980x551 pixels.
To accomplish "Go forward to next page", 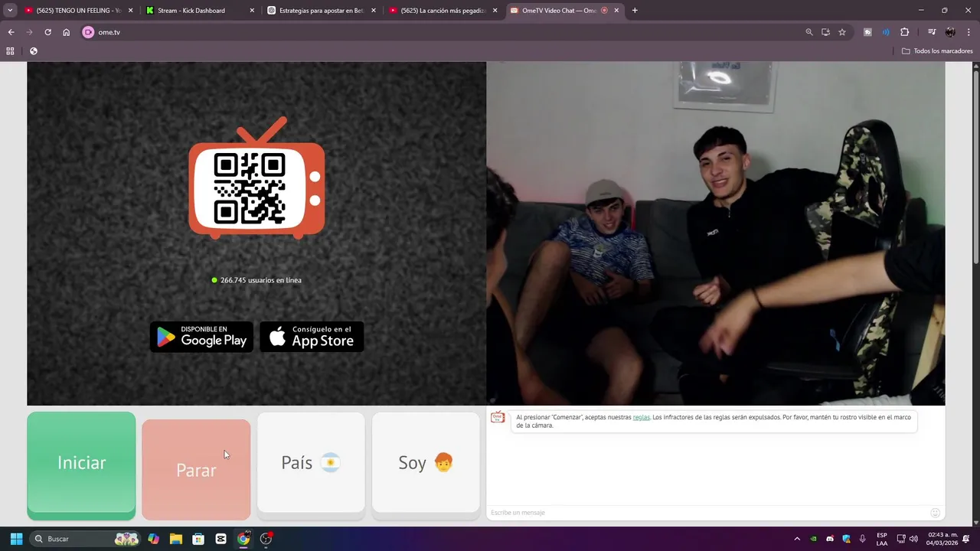I will (x=29, y=32).
